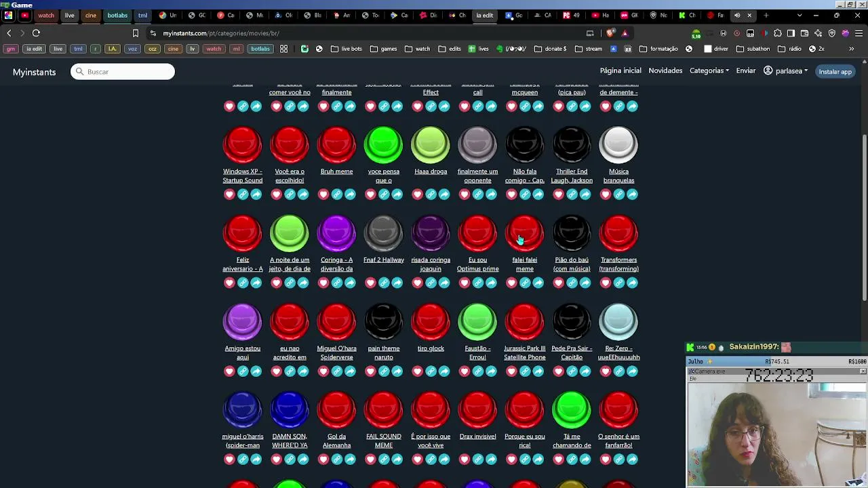Open the Novidades page
This screenshot has width=868, height=488.
point(665,71)
